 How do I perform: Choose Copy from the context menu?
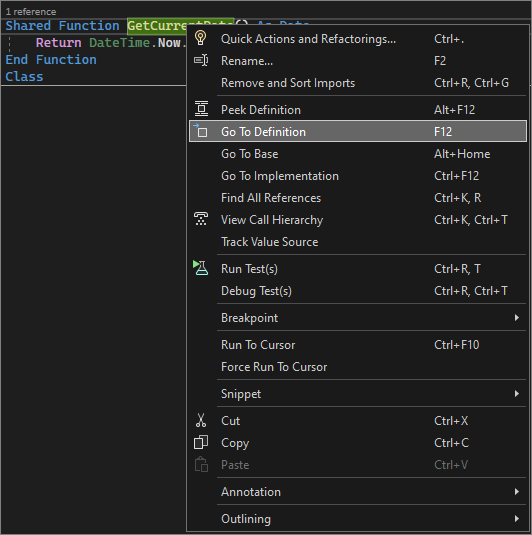[x=357, y=443]
